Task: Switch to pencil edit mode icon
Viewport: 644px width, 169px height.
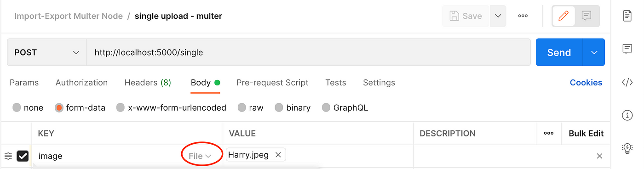Action: coord(563,16)
